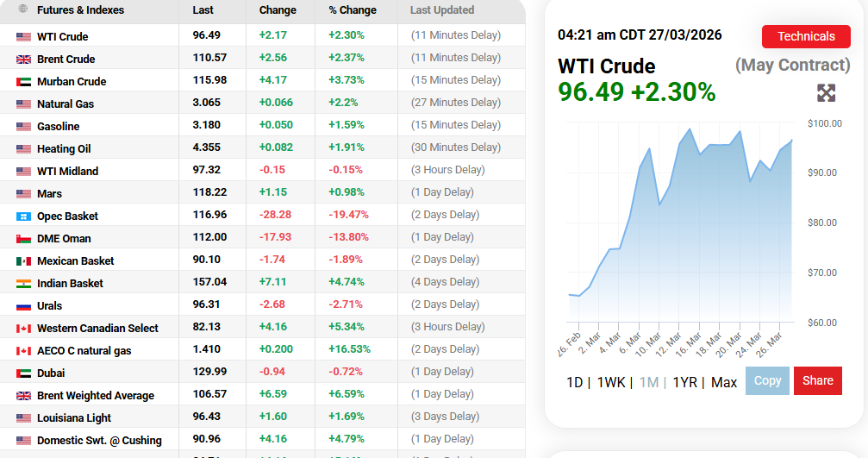Viewport: 868px width, 458px height.
Task: Open the Technicals view for WTI Crude
Action: (x=806, y=36)
